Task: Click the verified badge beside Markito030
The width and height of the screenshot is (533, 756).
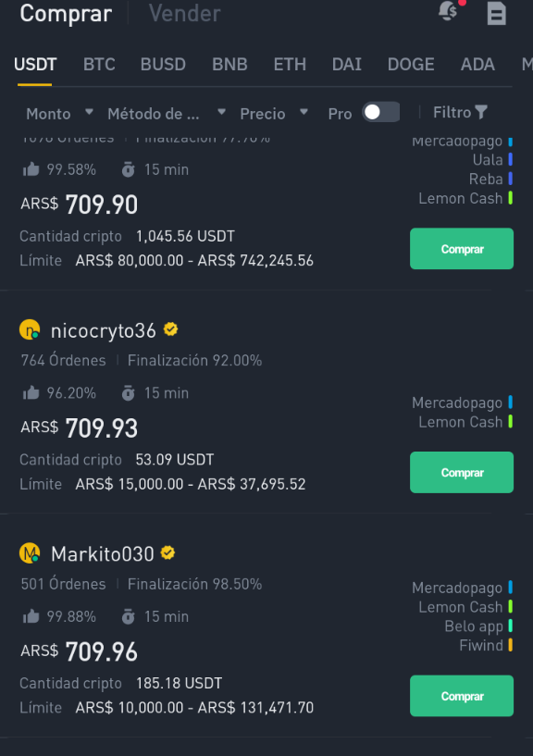Action: coord(167,552)
